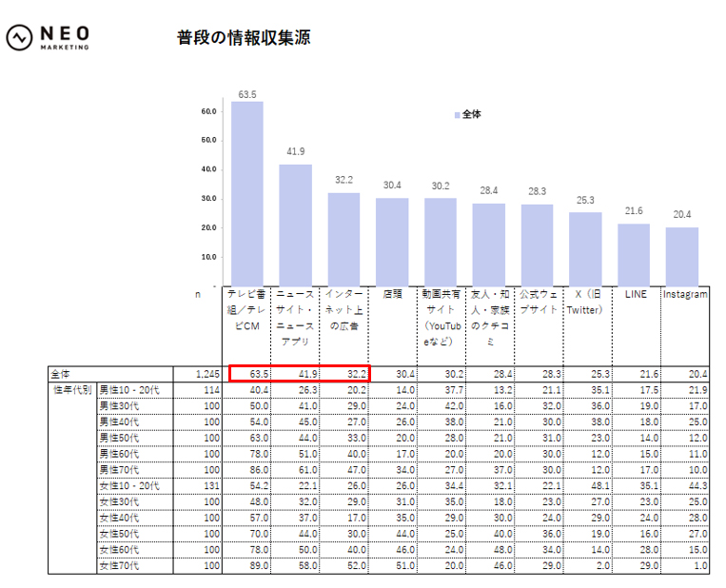
Task: Select the 男性70代 row label
Action: 122,470
